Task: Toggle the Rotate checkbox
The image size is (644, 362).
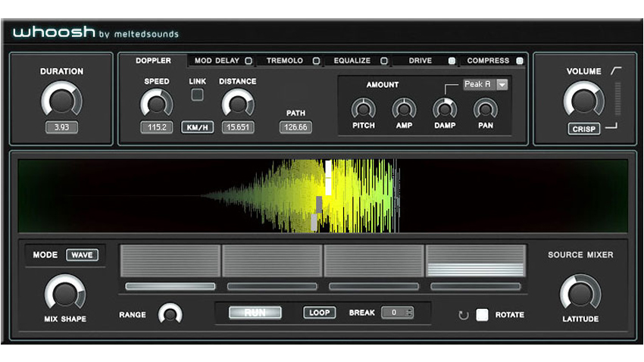Action: click(x=482, y=315)
